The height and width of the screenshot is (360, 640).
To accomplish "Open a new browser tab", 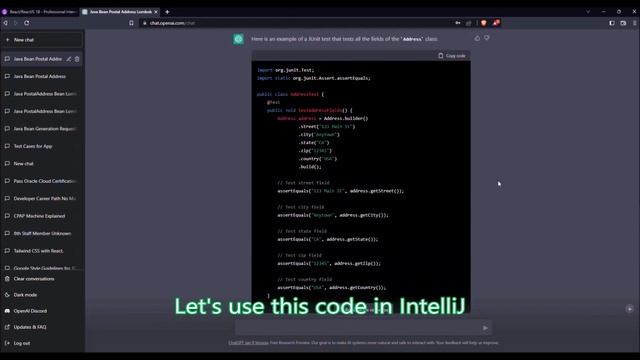I will [x=167, y=12].
